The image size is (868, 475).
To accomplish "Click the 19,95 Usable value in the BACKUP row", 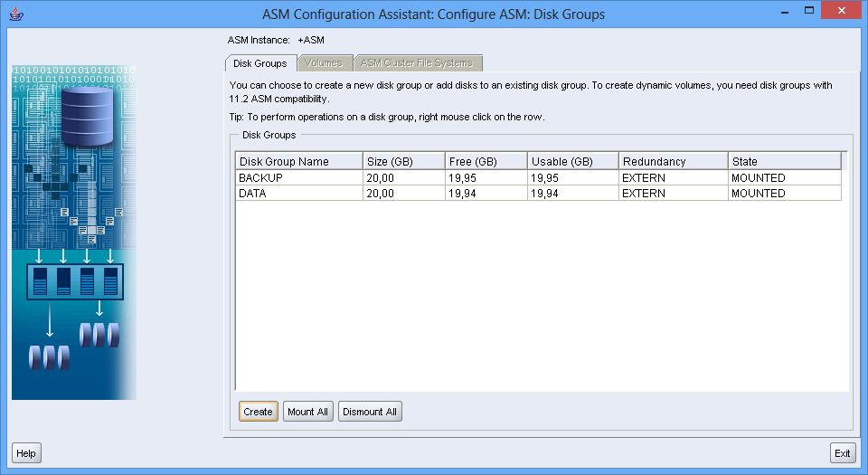I will point(573,177).
